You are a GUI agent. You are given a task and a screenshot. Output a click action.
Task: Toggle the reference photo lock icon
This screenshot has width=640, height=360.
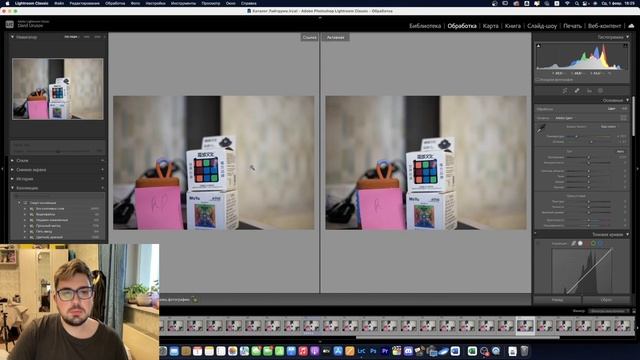click(x=195, y=300)
